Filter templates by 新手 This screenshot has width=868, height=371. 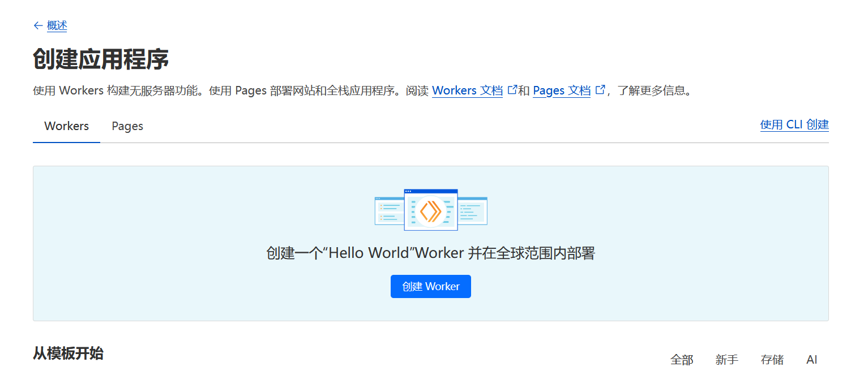point(727,360)
